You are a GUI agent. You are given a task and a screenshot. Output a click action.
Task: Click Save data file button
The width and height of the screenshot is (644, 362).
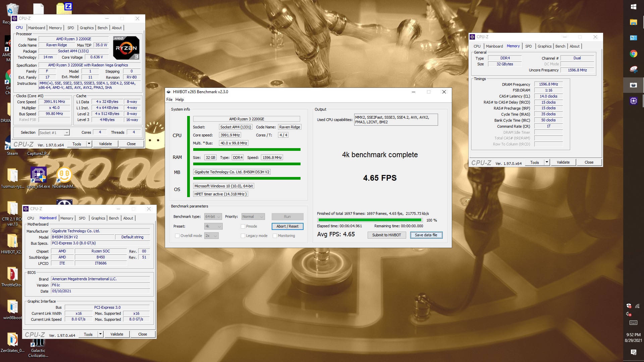pos(426,235)
